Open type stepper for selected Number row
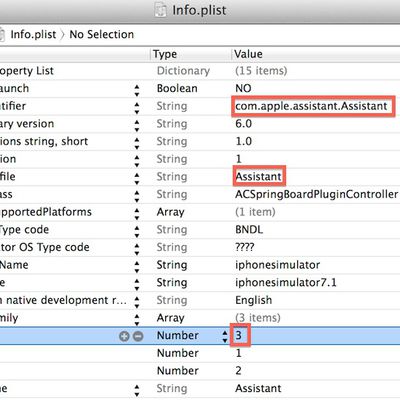This screenshot has height=400, width=400. [x=225, y=336]
